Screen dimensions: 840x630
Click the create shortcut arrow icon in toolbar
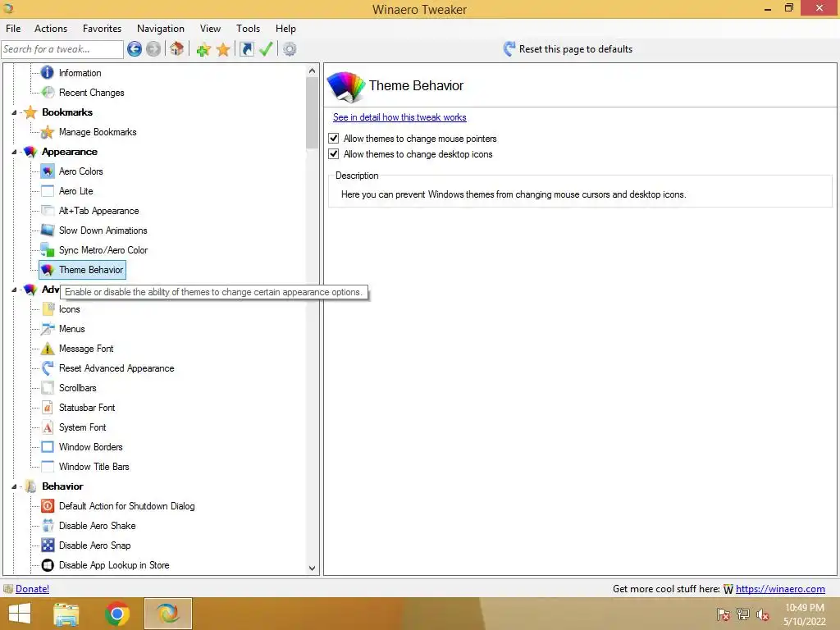coord(246,49)
